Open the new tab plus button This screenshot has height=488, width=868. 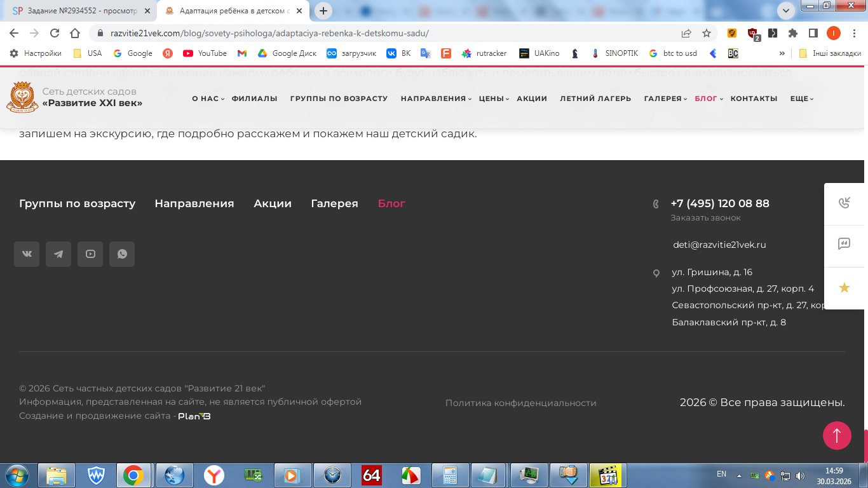pos(323,11)
